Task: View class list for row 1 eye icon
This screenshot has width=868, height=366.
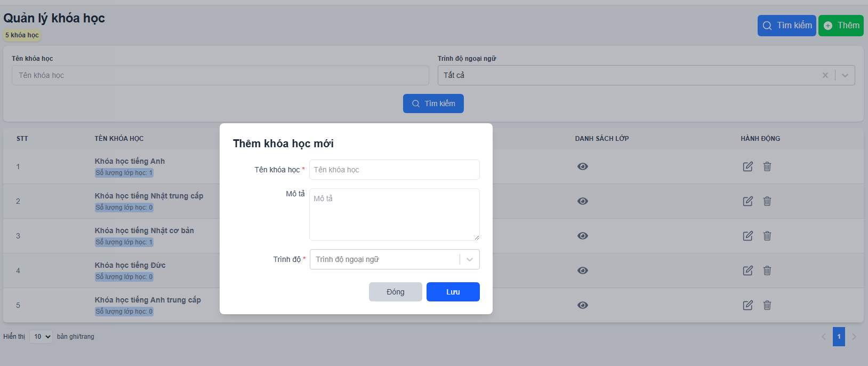Action: click(583, 166)
